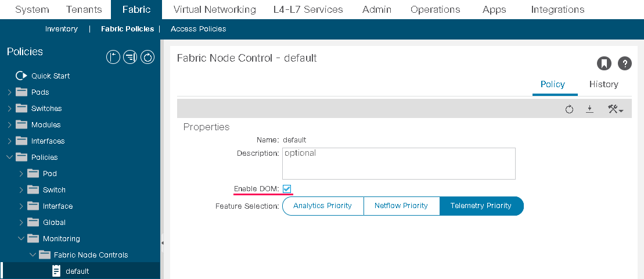Open the tools wrench actions menu
The image size is (644, 279).
point(615,109)
